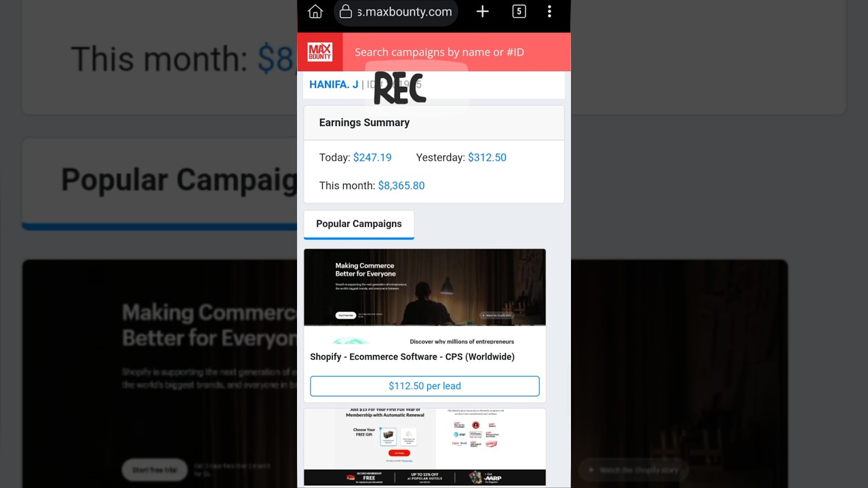Viewport: 868px width, 488px height.
Task: Open the AARP membership campaign image
Action: (x=425, y=447)
